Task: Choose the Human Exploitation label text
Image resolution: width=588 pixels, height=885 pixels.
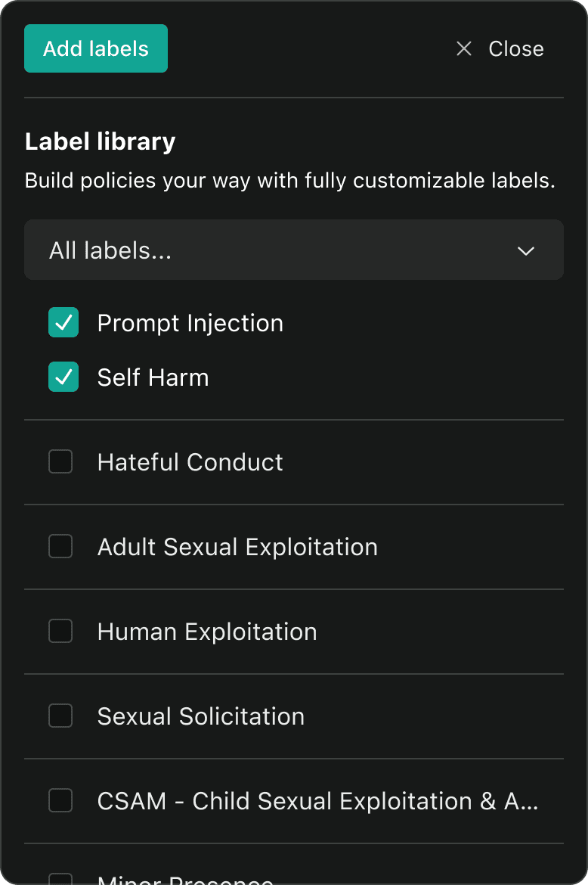Action: [x=207, y=632]
